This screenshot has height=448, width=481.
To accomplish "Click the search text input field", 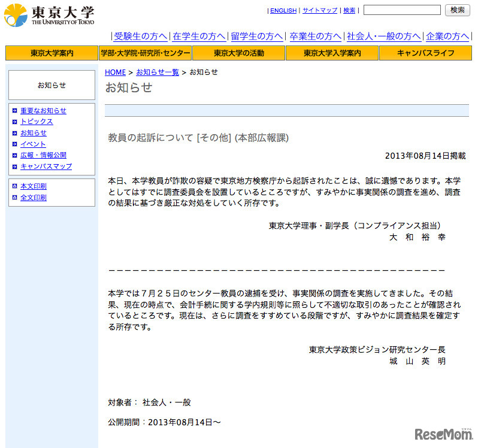I will coord(401,9).
